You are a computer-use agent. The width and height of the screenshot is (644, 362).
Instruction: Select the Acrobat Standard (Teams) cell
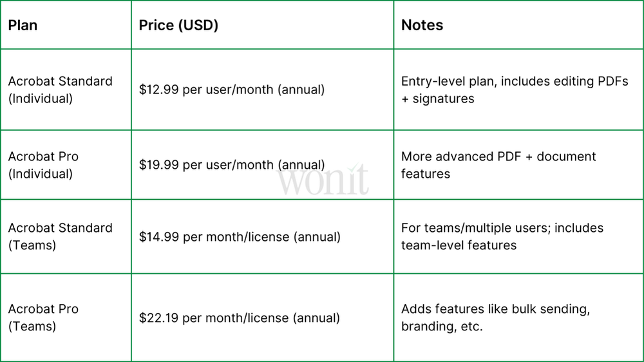pyautogui.click(x=60, y=236)
